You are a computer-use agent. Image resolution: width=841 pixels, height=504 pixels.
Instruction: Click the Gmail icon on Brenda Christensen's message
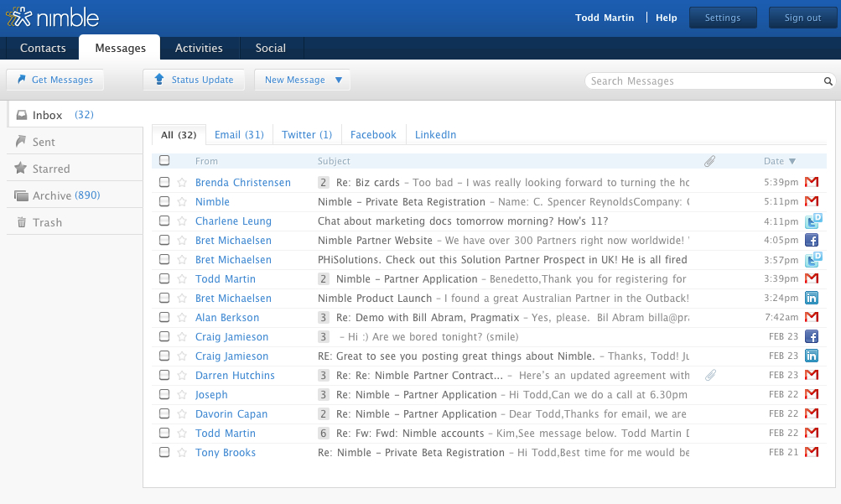(811, 182)
